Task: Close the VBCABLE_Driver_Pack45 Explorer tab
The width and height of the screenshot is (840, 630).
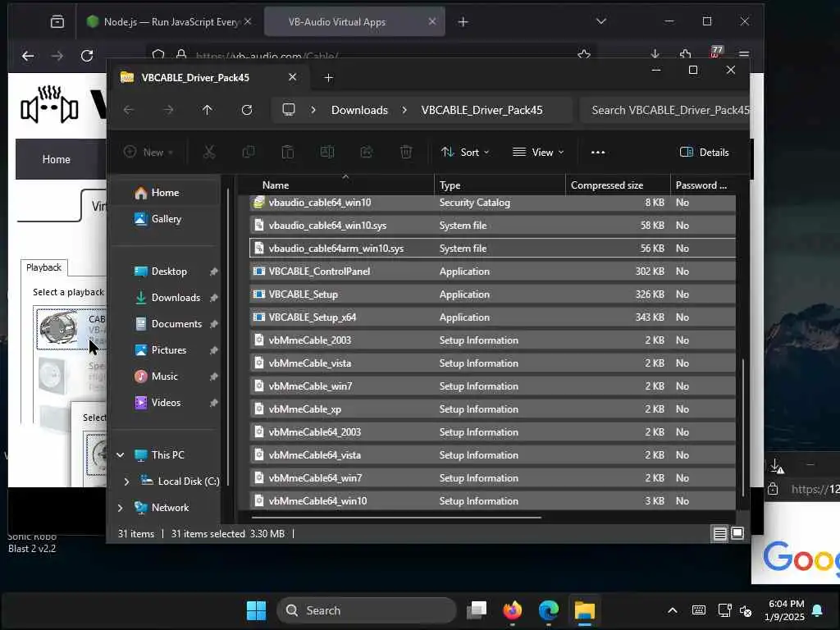Action: coord(293,77)
